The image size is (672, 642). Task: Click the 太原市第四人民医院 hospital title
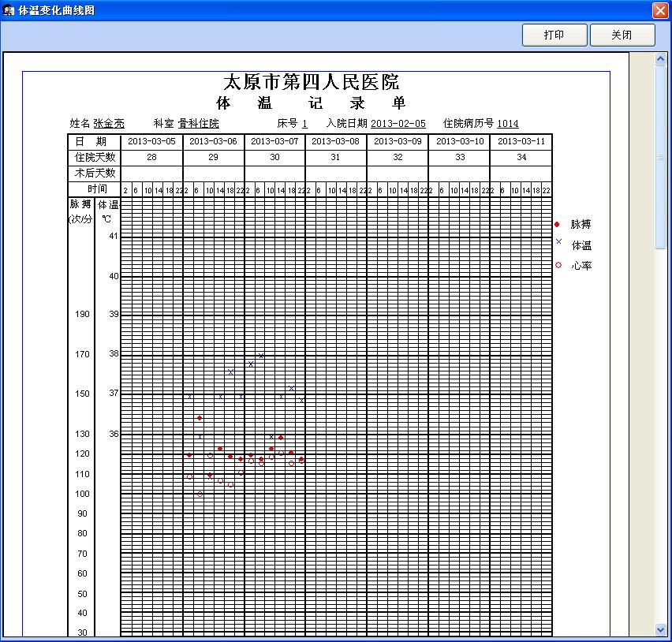tap(312, 82)
